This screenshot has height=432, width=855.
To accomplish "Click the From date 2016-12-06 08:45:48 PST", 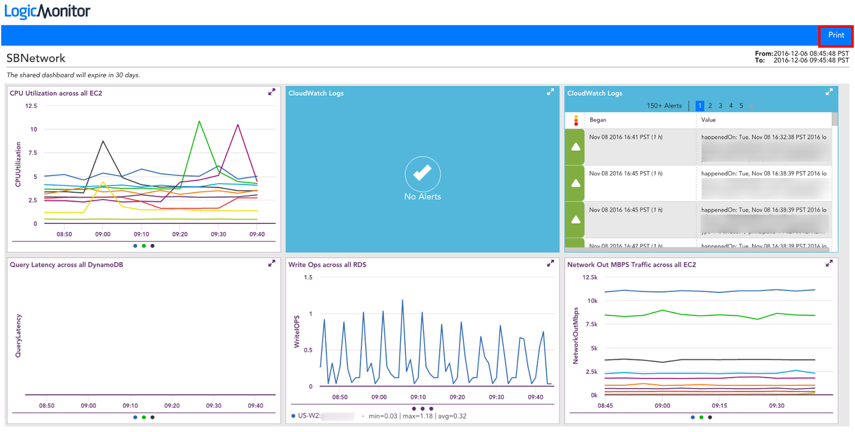I will tap(811, 53).
